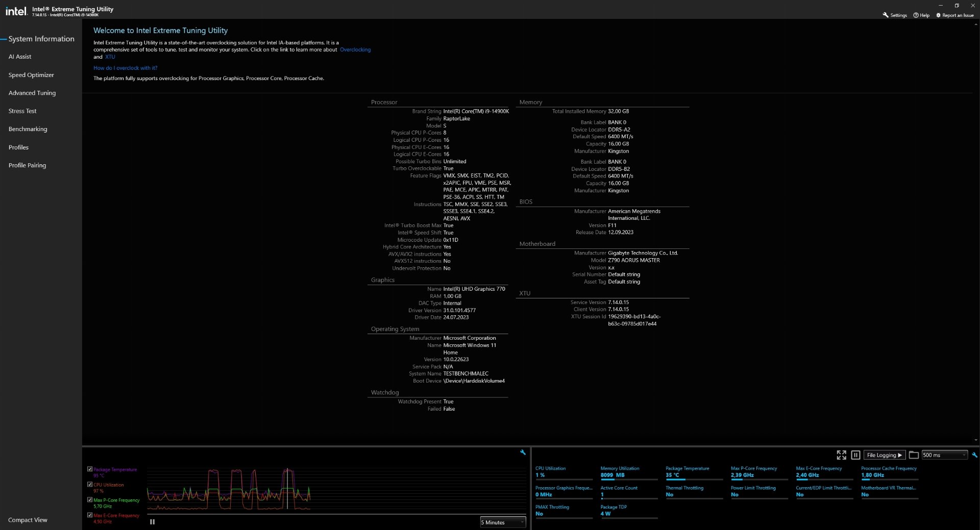Screen dimensions: 980x530
Task: Toggle Max P-Core Frequency graph checkbox
Action: [90, 500]
